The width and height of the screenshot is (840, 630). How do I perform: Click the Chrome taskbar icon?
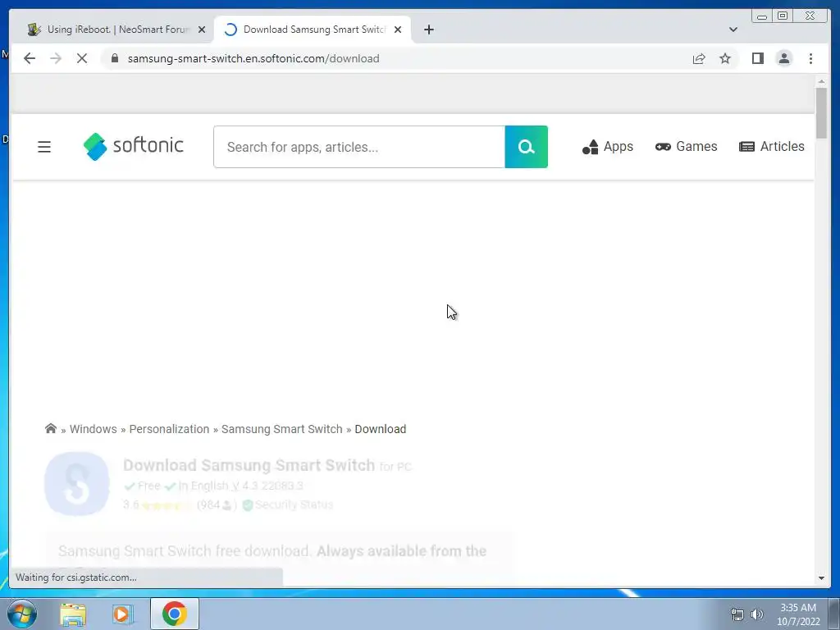[175, 614]
